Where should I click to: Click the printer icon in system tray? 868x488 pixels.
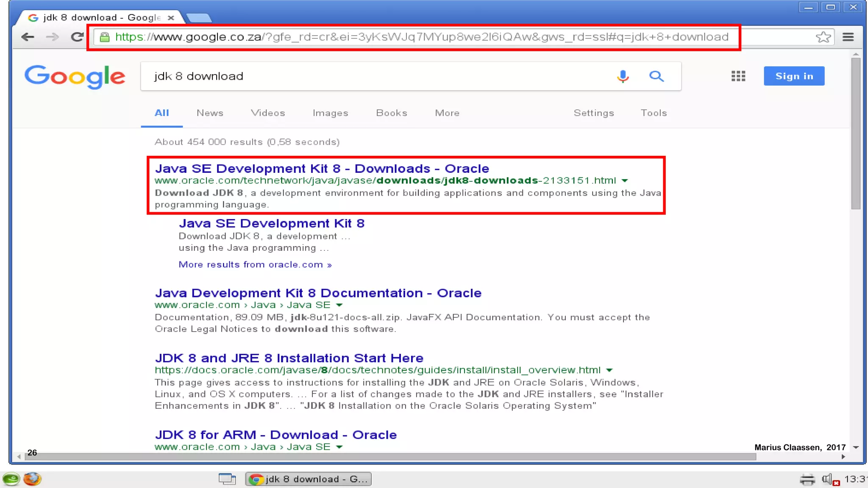[x=807, y=480]
